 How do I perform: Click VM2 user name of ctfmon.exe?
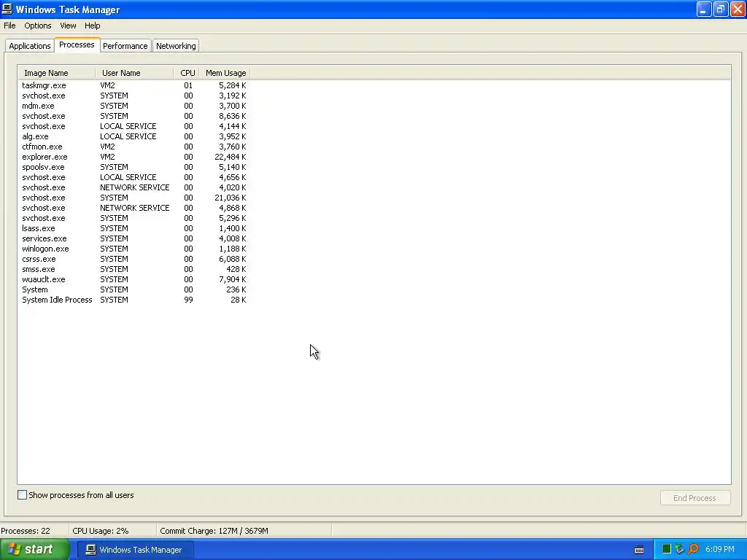108,147
